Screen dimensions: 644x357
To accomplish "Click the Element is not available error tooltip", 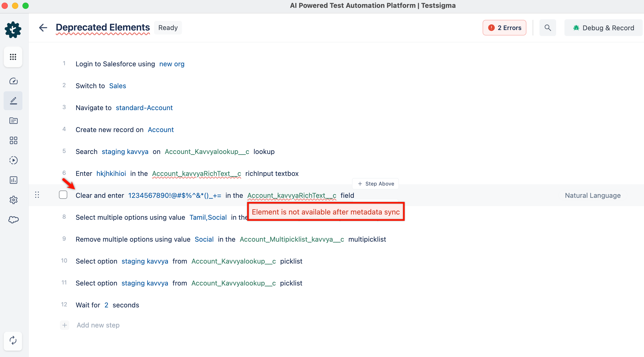I will tap(326, 212).
